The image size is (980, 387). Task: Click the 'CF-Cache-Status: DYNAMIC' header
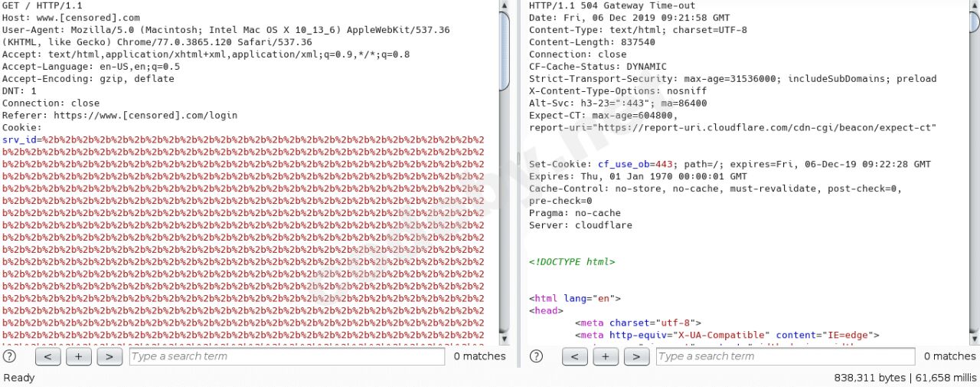tap(598, 67)
